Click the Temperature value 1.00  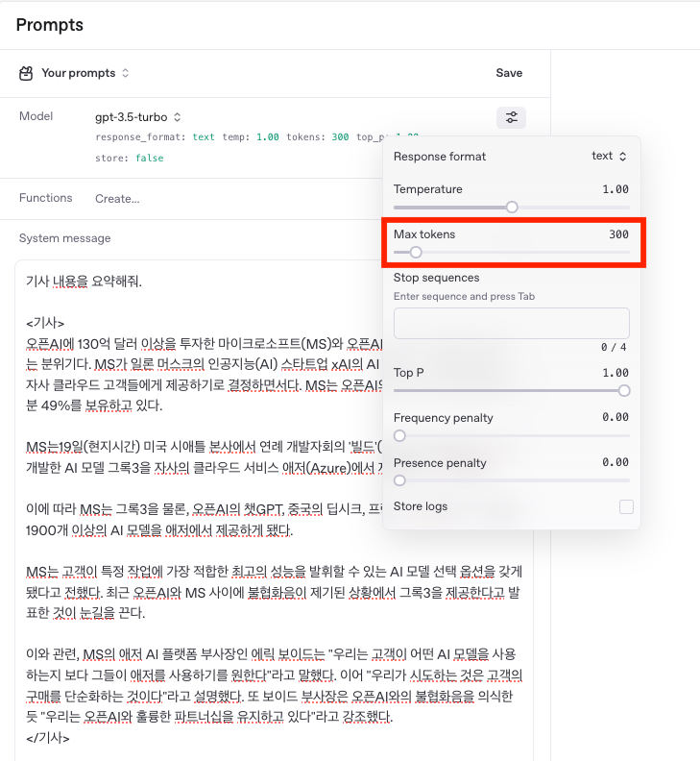click(x=616, y=189)
